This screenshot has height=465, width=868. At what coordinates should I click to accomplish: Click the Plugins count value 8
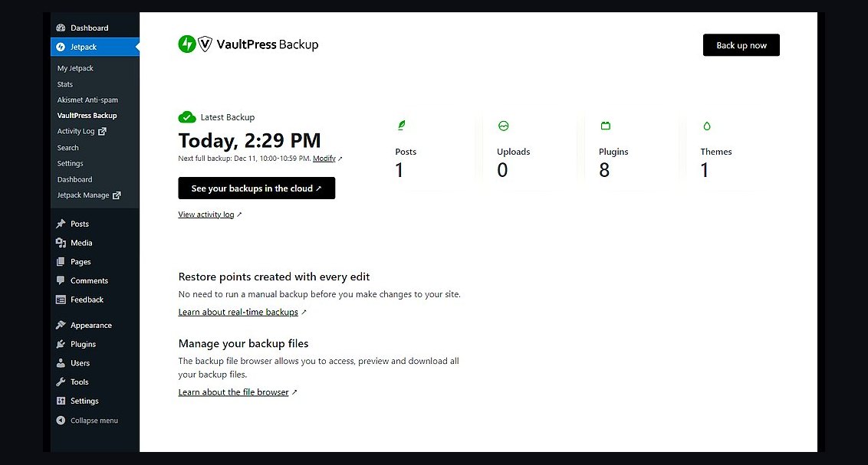click(x=604, y=170)
